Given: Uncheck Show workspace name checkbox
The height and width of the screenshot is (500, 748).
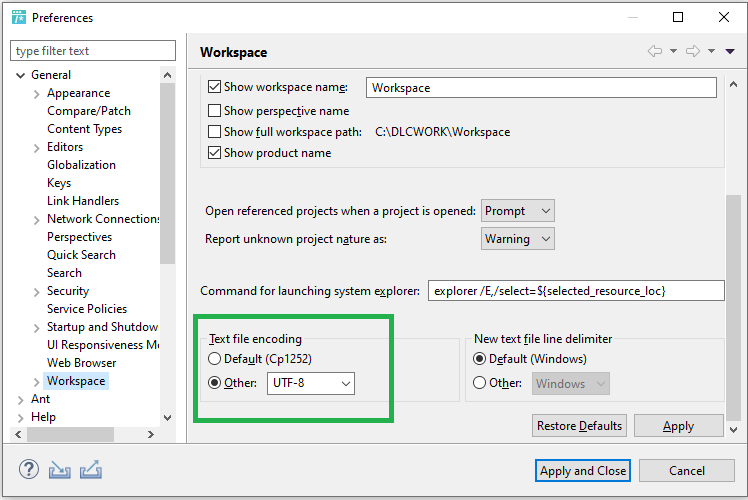Looking at the screenshot, I should click(214, 87).
